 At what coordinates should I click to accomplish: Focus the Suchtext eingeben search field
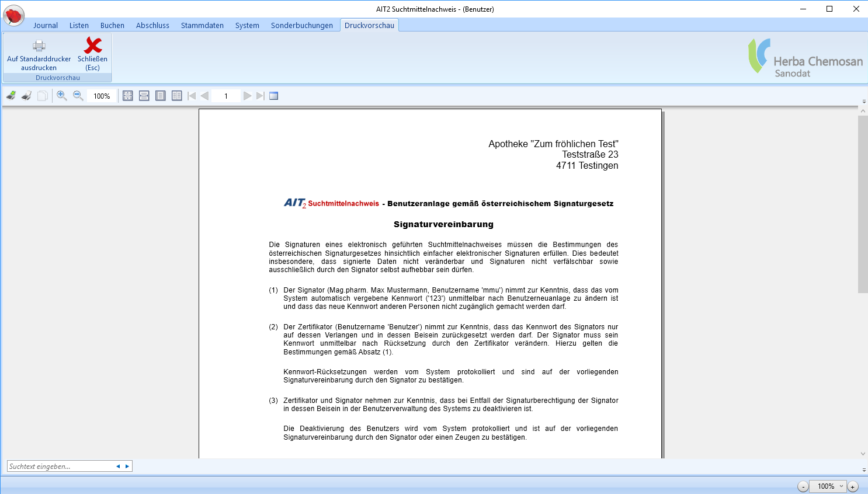[x=60, y=466]
